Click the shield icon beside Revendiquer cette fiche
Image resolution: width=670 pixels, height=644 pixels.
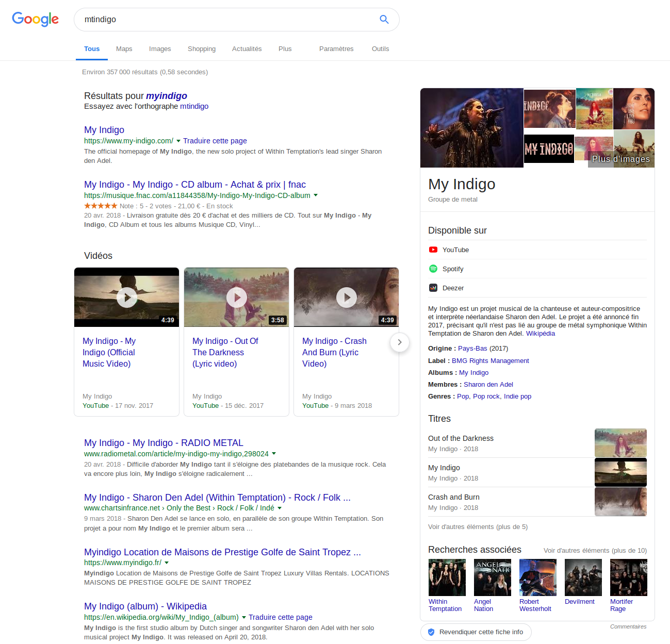[x=431, y=632]
